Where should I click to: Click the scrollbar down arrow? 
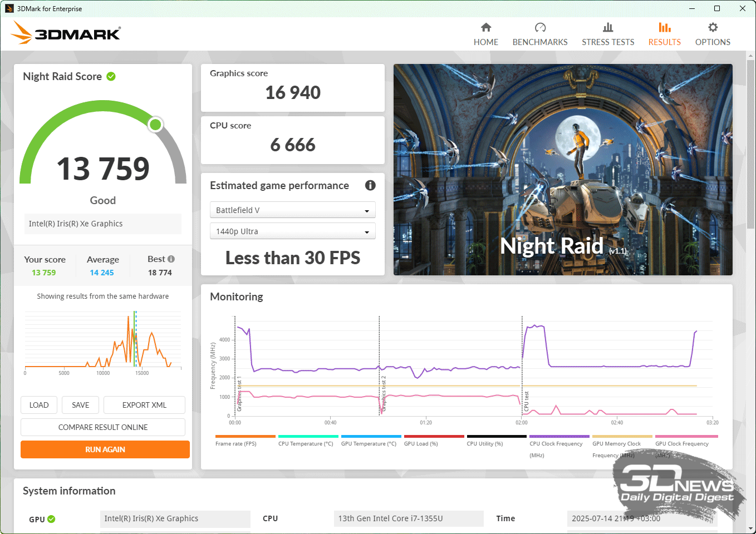click(x=750, y=528)
